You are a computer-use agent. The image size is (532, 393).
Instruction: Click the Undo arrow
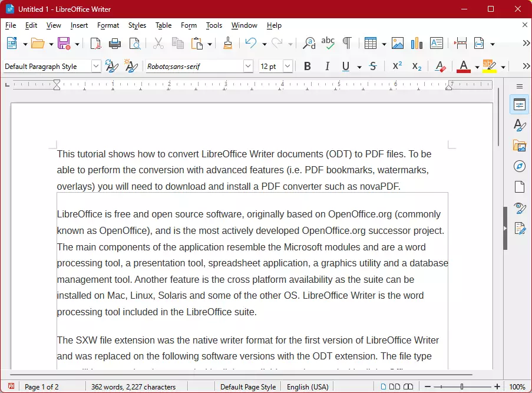point(251,43)
